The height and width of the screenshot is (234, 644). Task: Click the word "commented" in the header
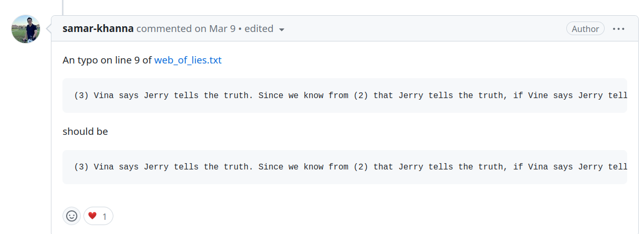tap(164, 29)
